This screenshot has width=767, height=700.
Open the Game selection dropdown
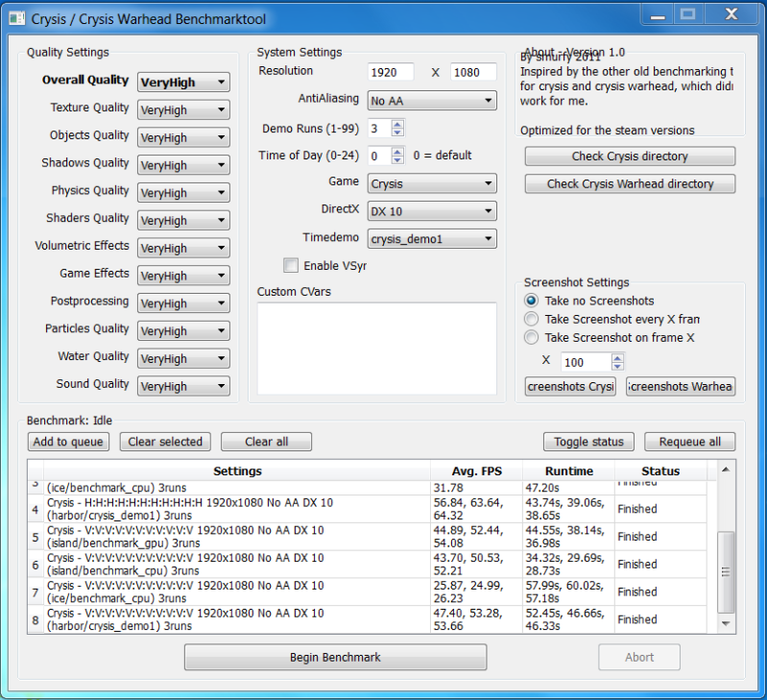click(x=432, y=184)
